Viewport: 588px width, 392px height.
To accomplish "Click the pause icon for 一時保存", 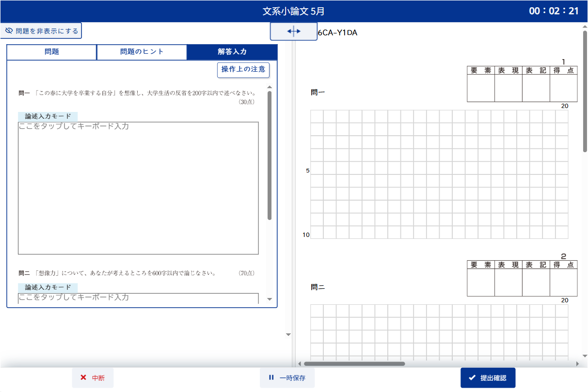I will [271, 377].
